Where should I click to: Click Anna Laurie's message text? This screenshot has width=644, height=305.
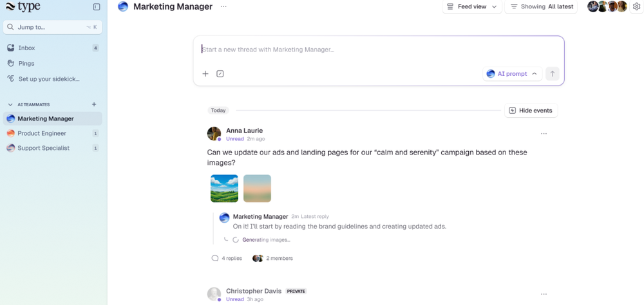click(367, 158)
